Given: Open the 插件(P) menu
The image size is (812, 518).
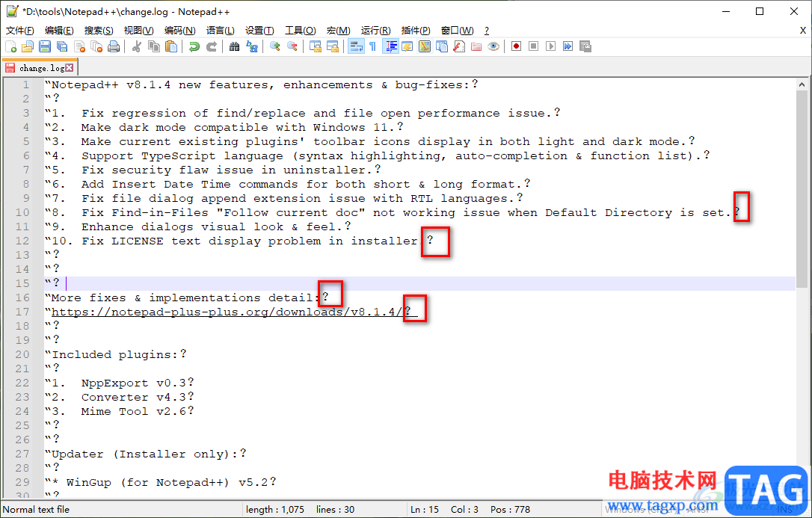Looking at the screenshot, I should pyautogui.click(x=416, y=31).
